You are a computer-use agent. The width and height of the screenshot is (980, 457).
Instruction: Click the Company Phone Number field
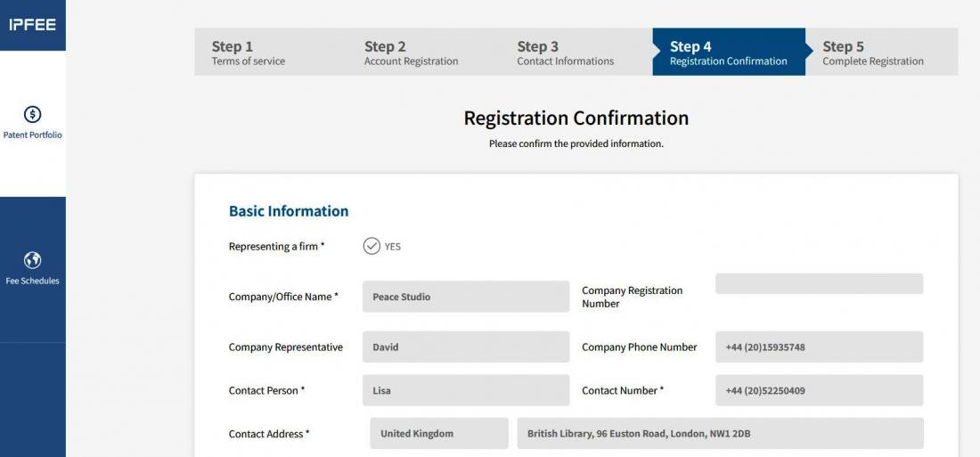point(819,347)
